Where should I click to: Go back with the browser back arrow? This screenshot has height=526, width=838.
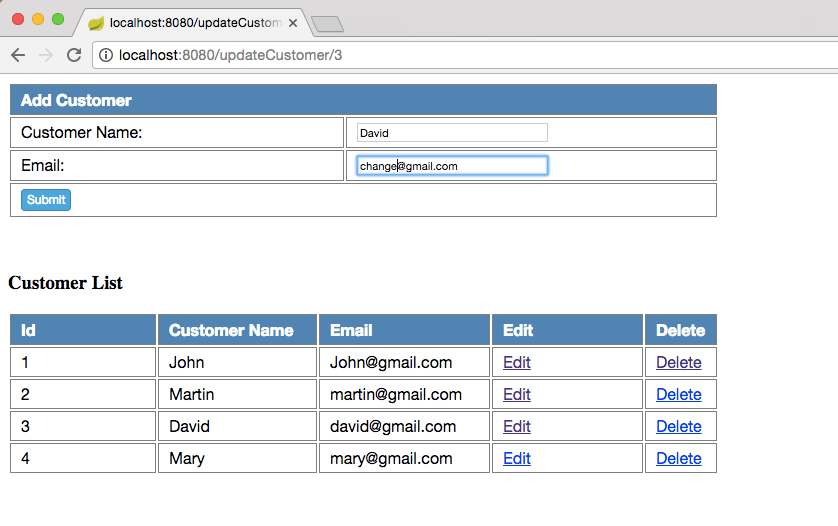coord(18,55)
